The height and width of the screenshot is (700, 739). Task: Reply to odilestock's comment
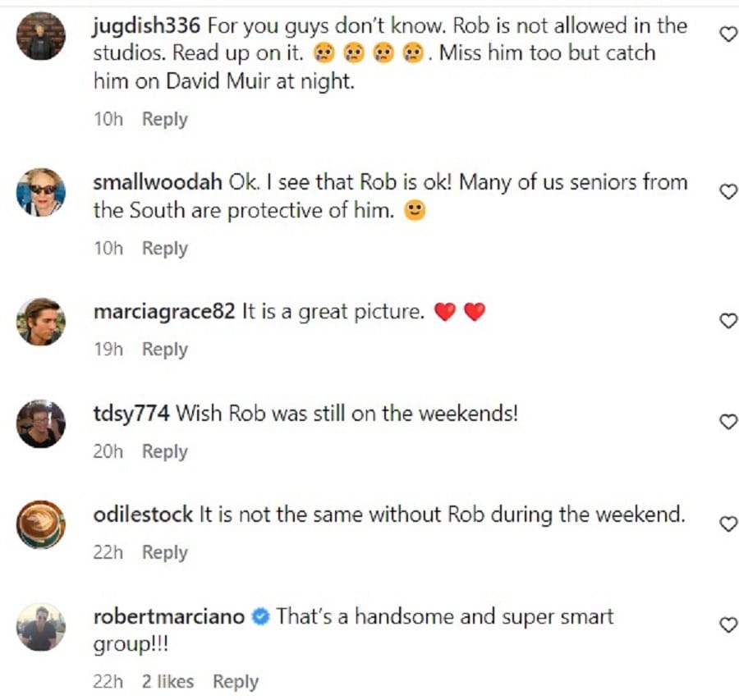(x=164, y=552)
